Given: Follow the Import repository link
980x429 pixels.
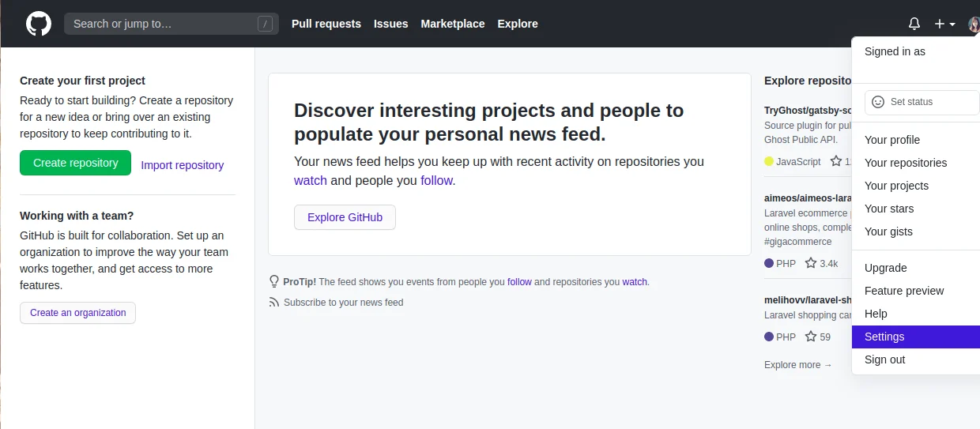Looking at the screenshot, I should (182, 165).
